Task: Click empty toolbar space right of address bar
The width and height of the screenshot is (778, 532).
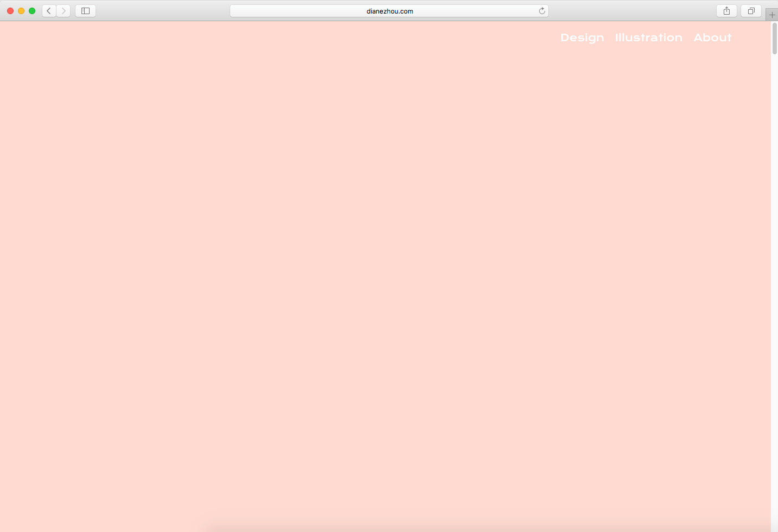Action: [630, 11]
